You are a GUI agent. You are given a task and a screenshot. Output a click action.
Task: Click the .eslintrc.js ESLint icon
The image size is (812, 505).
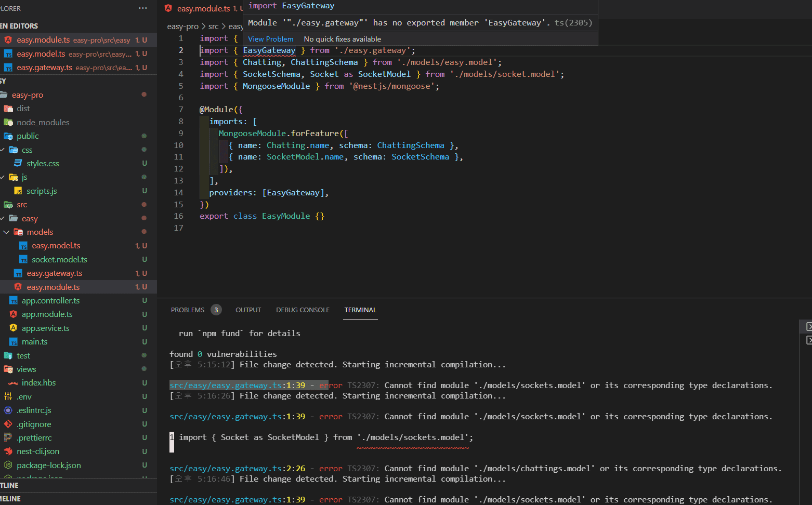[8, 410]
